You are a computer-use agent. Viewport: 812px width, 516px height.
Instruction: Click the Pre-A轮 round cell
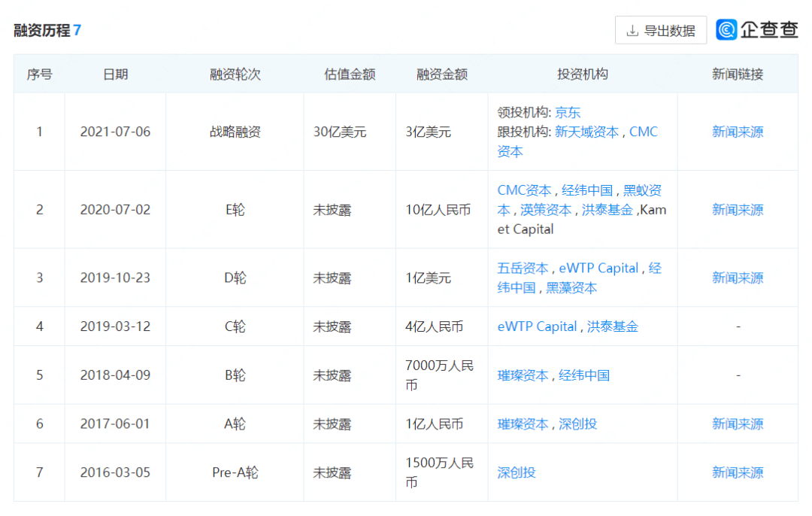tap(235, 472)
